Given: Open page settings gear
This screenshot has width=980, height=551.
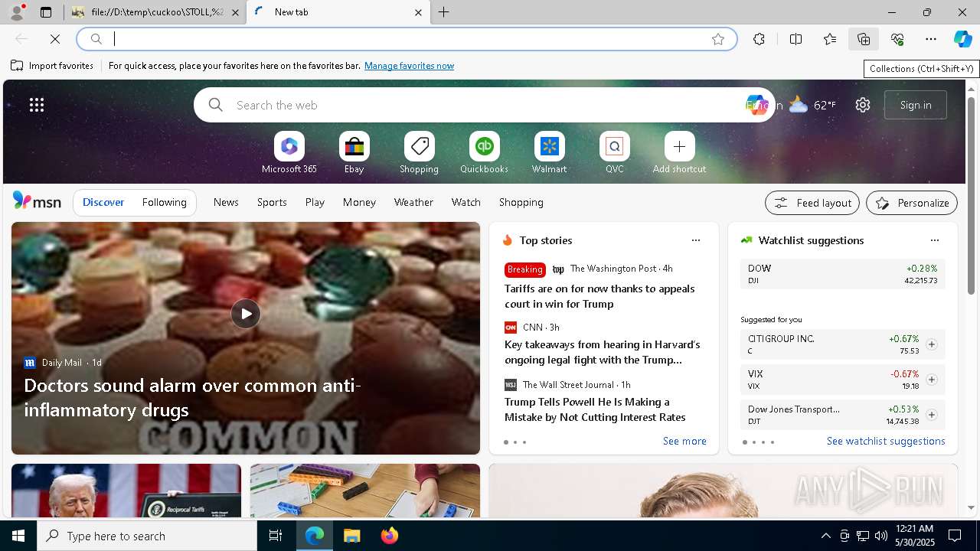Looking at the screenshot, I should point(863,105).
